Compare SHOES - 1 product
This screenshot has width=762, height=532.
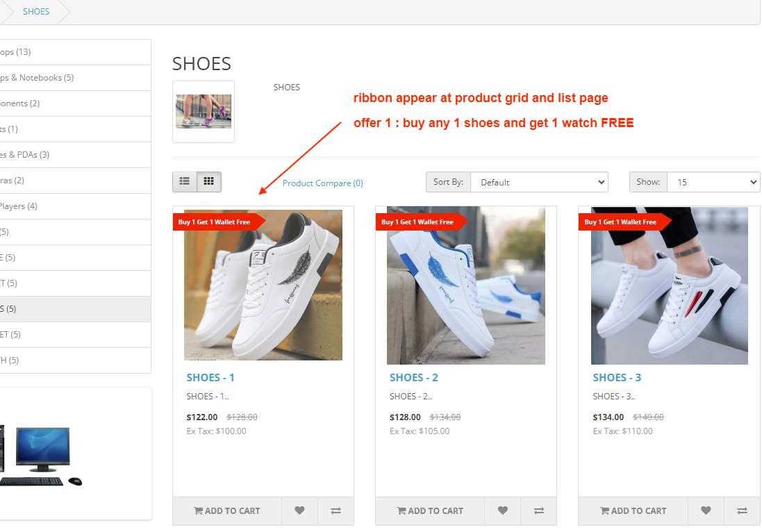pos(336,510)
